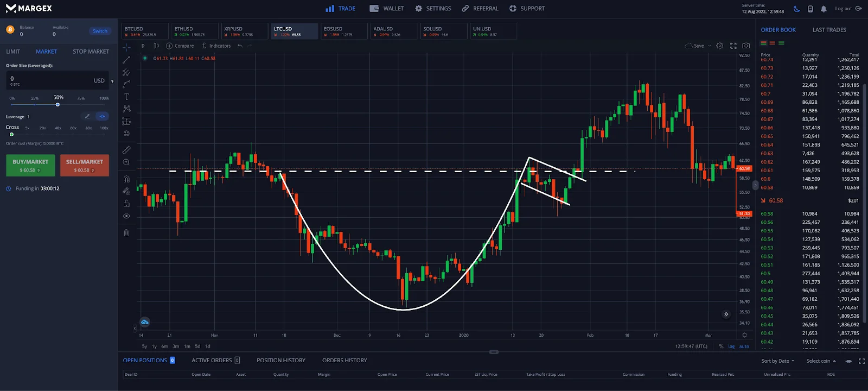Take a chart snapshot with camera icon
This screenshot has height=391, width=868.
[x=746, y=46]
